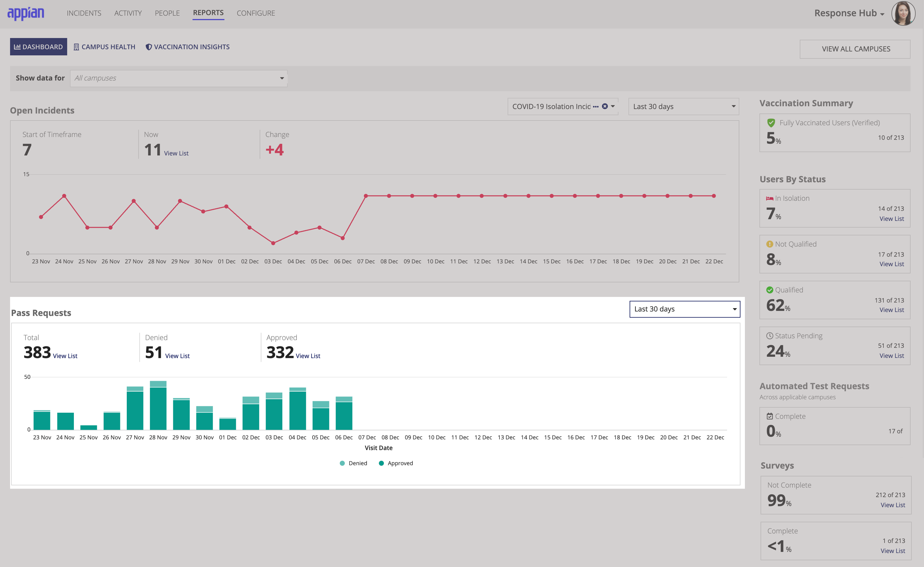Click the Complete calendar-check icon
The width and height of the screenshot is (924, 567).
[769, 416]
